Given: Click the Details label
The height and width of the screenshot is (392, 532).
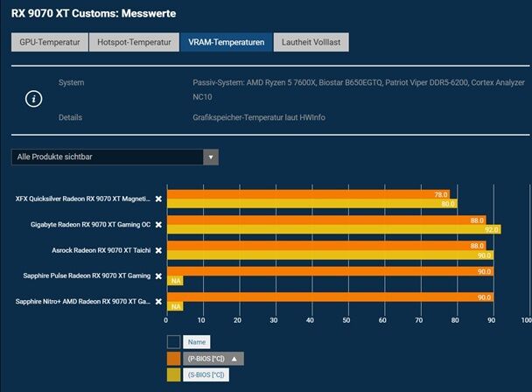Looking at the screenshot, I should pos(70,117).
